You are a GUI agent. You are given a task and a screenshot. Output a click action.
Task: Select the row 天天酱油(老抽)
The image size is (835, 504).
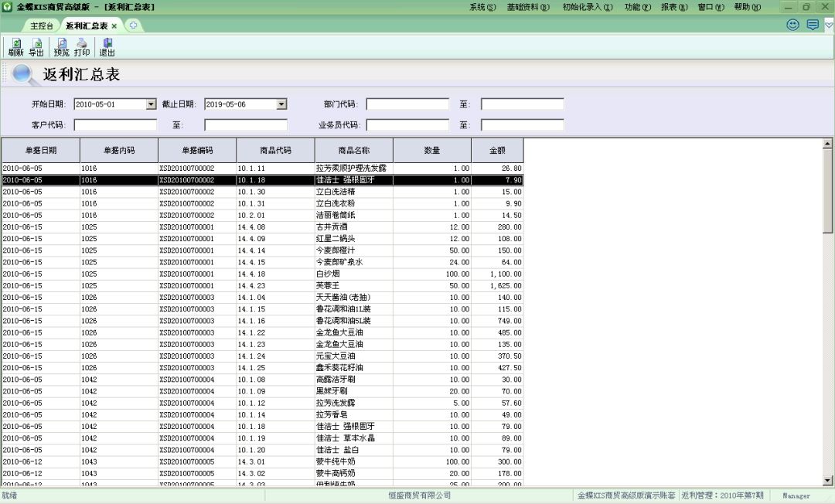(263, 297)
